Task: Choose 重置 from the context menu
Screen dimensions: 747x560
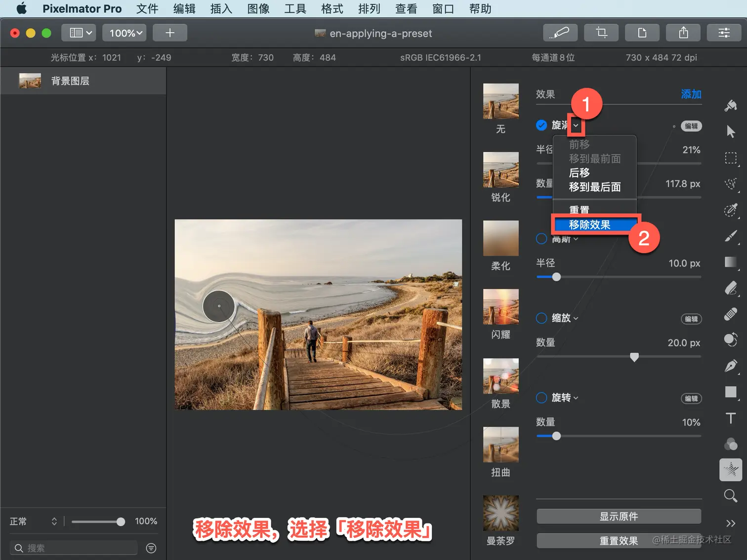Action: 595,210
